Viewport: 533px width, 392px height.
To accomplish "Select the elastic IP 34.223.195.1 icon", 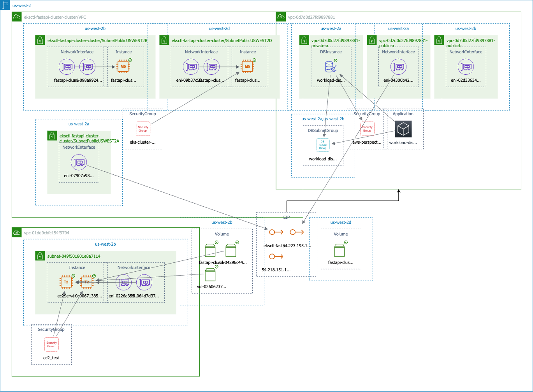I will [297, 232].
